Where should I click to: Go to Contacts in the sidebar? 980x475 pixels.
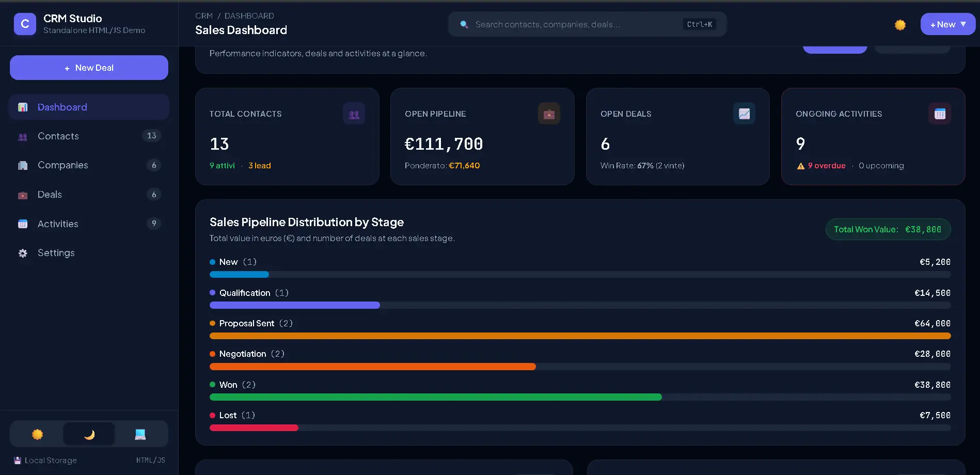[x=89, y=136]
